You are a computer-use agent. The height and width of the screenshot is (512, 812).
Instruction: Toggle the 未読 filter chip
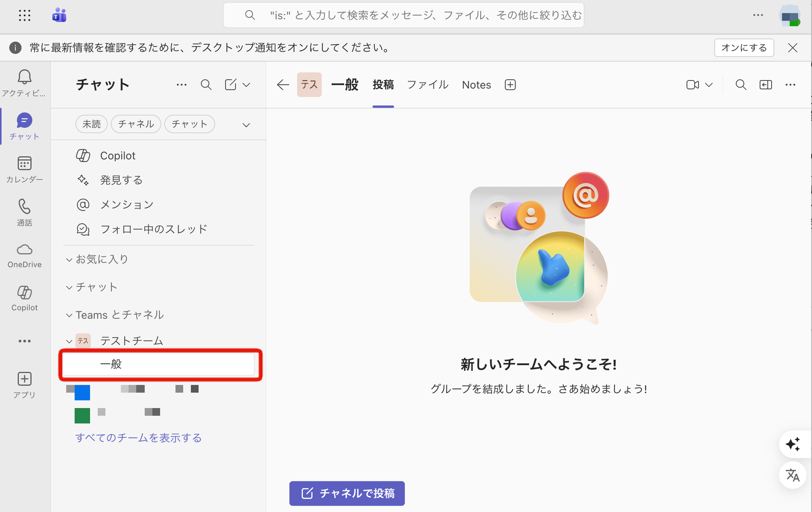[92, 124]
